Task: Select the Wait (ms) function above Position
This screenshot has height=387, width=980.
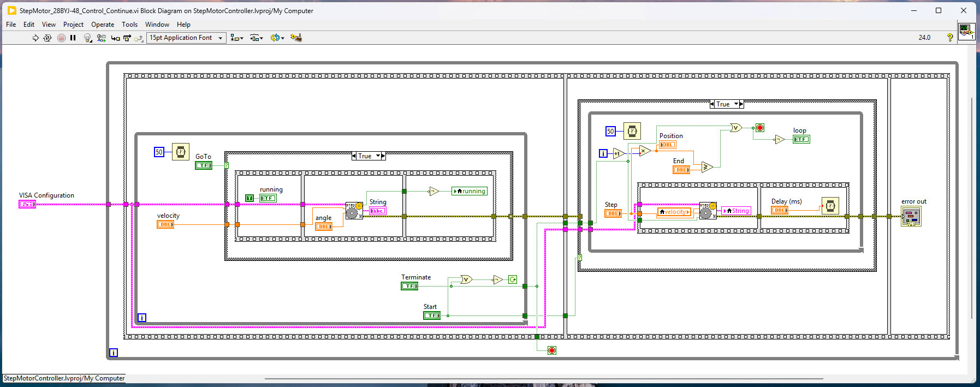Action: pyautogui.click(x=632, y=131)
